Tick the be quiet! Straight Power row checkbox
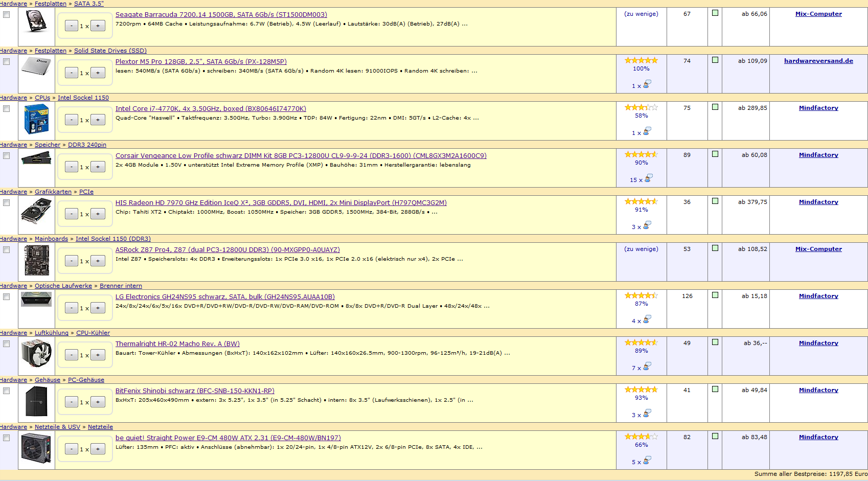Viewport: 868px width, 481px height. [x=7, y=438]
